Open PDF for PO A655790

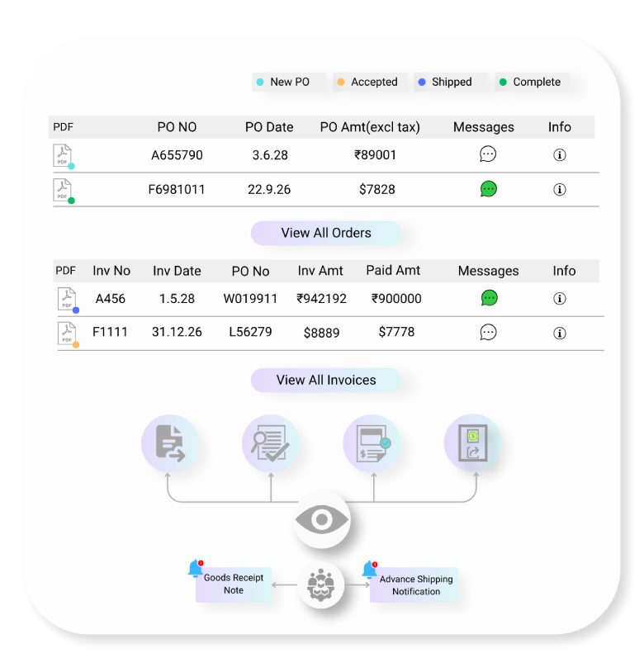pos(63,155)
